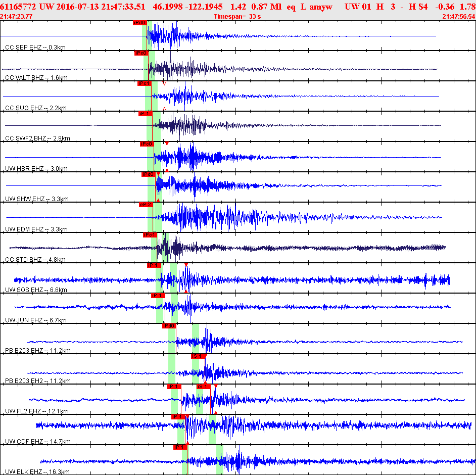Screen dimensions: 476x475
Task: Click the UW SHW EHZ 3.3km station label
Action: click(37, 199)
